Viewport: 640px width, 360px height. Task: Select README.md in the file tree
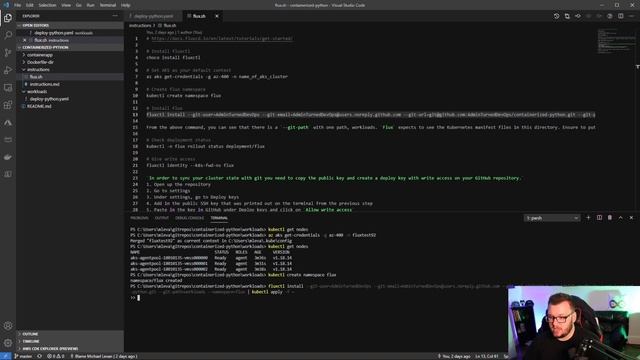tap(39, 106)
